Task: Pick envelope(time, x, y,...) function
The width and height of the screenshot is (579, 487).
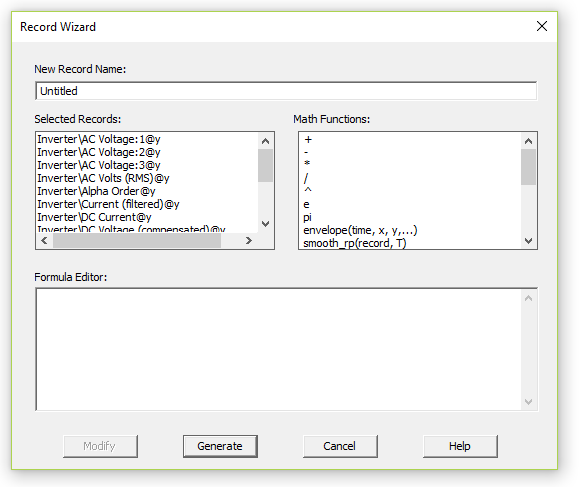Action: pyautogui.click(x=360, y=230)
